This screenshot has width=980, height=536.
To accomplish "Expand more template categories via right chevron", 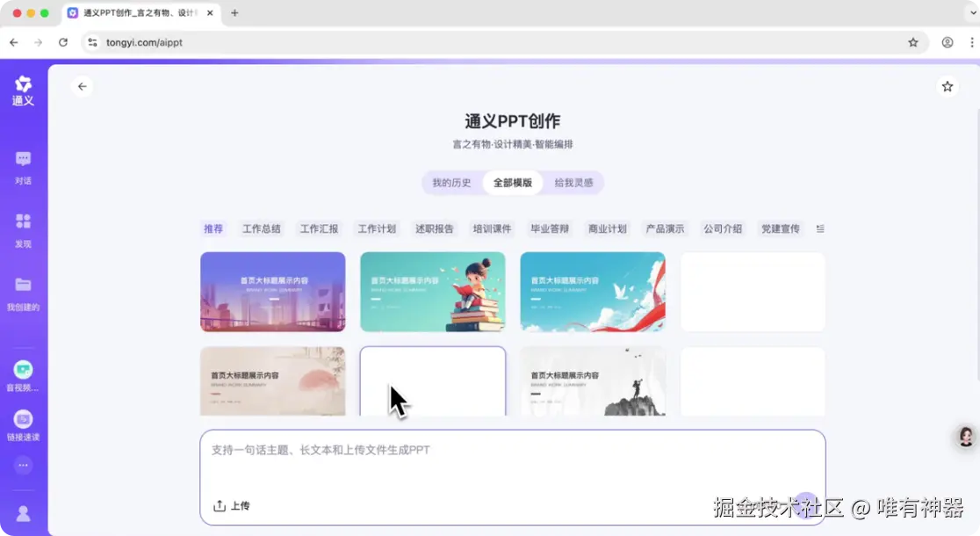I will [820, 228].
